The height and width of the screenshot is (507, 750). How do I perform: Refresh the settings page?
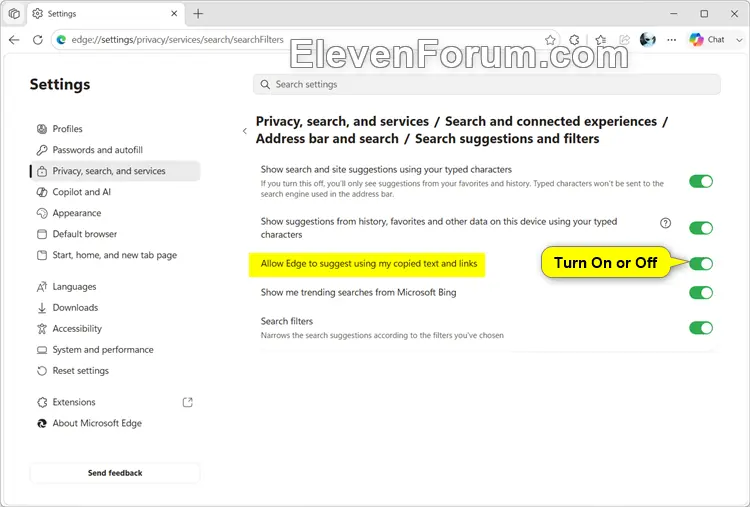coord(38,40)
